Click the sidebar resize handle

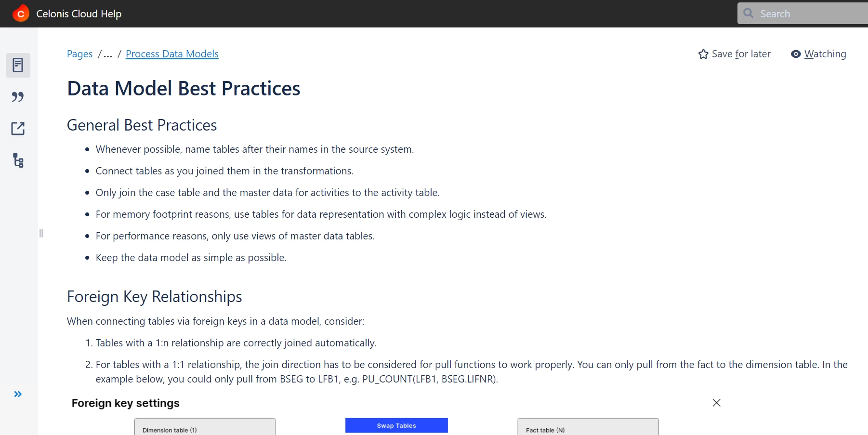click(41, 233)
